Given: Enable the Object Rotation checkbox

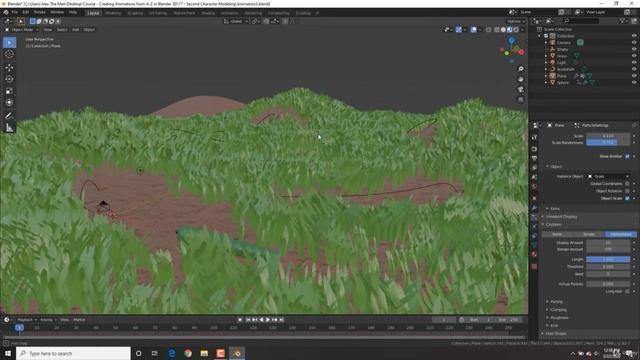Looking at the screenshot, I should point(627,191).
